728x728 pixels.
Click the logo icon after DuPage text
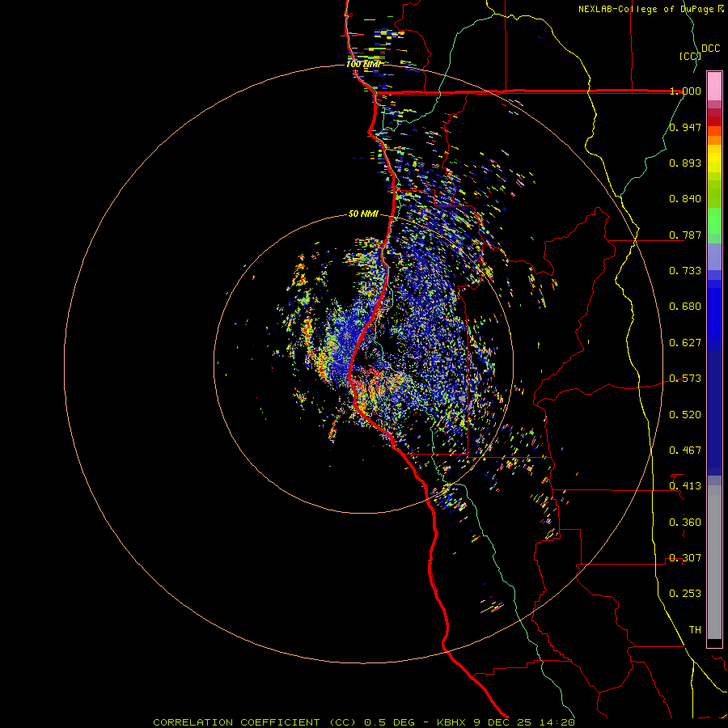pyautogui.click(x=721, y=9)
